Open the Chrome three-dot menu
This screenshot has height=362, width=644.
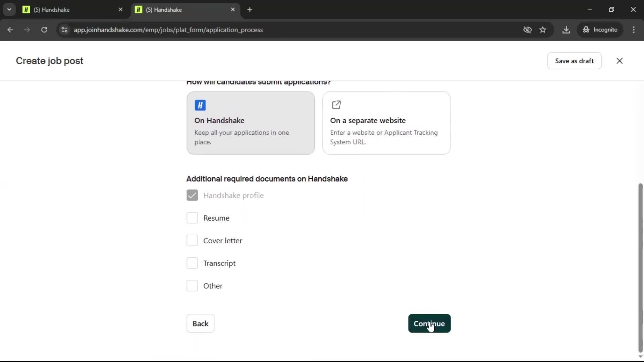pos(634,30)
